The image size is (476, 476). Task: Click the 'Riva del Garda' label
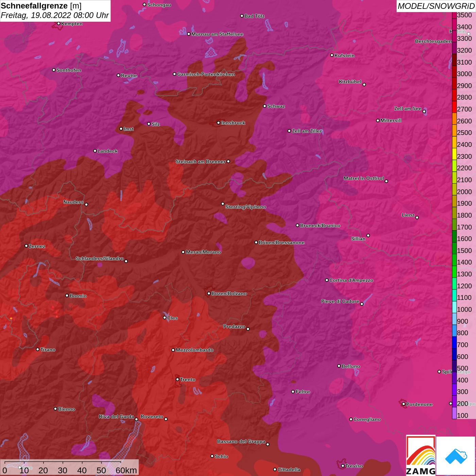click(x=116, y=417)
